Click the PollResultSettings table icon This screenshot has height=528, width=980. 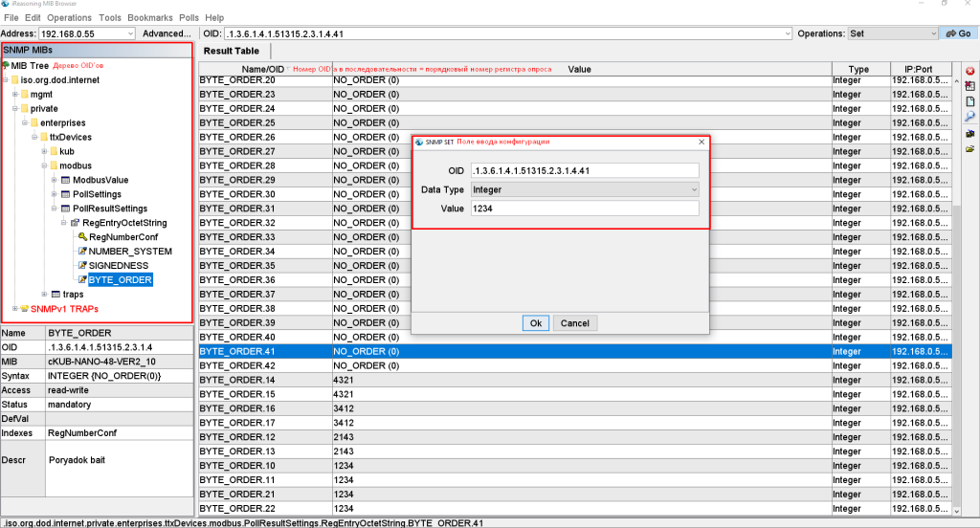point(66,209)
